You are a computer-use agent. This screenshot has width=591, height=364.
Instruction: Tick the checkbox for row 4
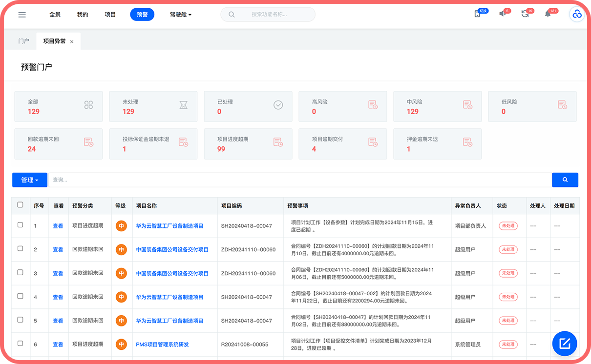click(x=20, y=296)
